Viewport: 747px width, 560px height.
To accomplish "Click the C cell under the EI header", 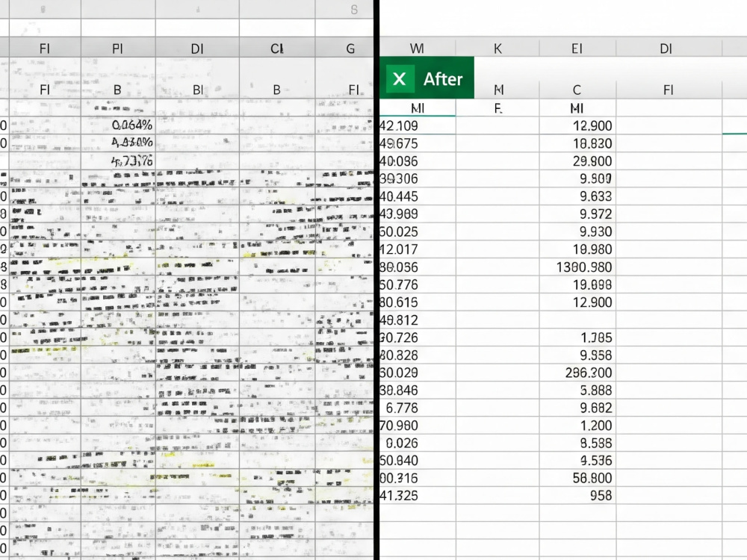I will tap(577, 90).
